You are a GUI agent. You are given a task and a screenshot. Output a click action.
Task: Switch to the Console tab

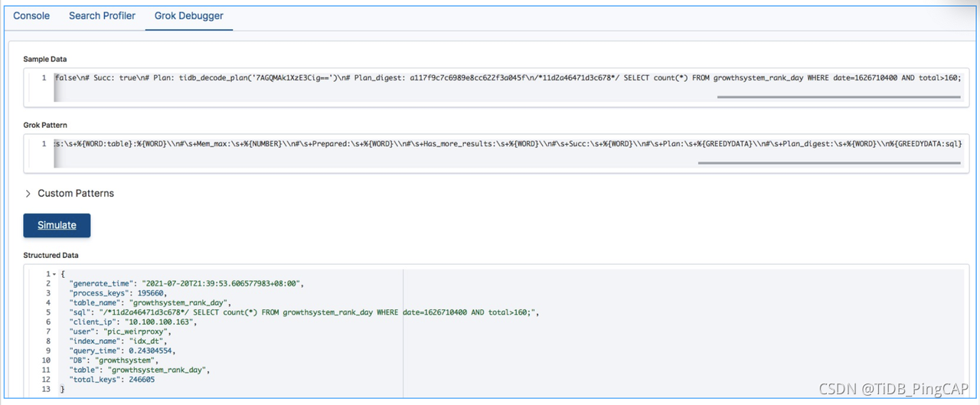tap(31, 15)
